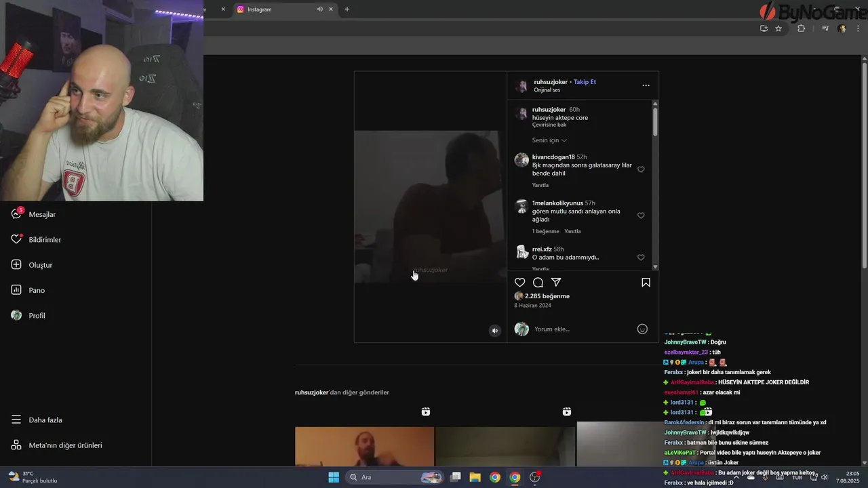Screen dimensions: 868x488
Task: Open Task View from taskbar
Action: click(x=456, y=477)
